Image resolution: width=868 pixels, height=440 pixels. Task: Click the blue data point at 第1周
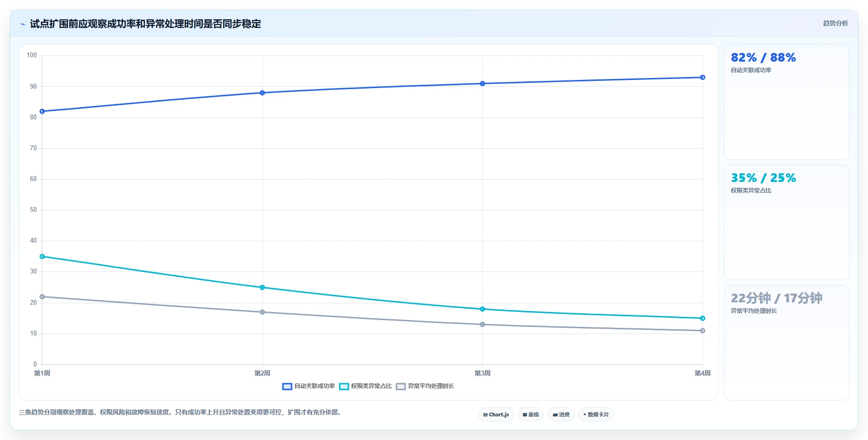click(x=42, y=111)
